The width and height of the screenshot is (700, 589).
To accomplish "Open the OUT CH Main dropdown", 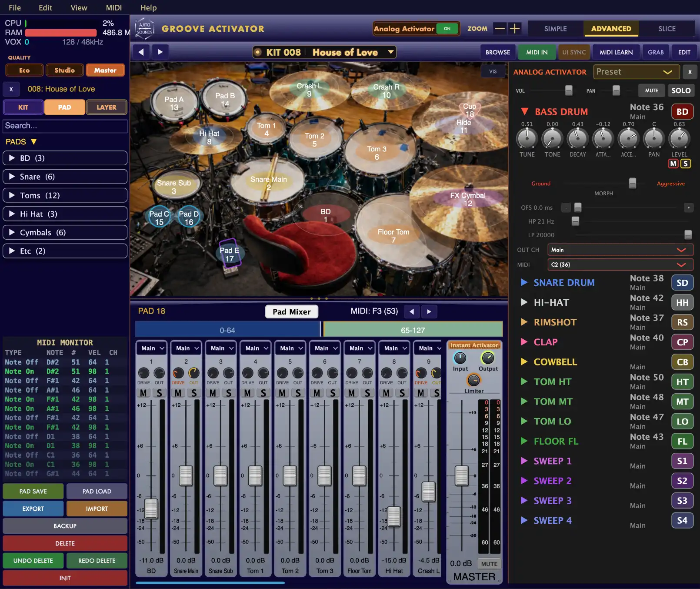I will (620, 250).
